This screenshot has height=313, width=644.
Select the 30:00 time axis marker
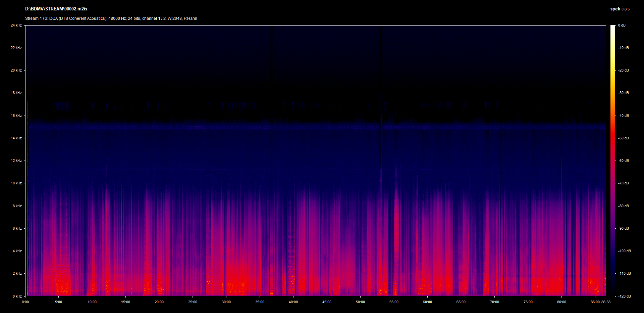click(x=226, y=302)
